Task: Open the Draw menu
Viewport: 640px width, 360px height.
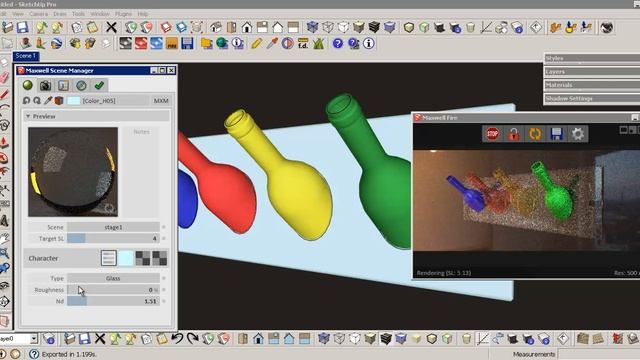Action: (60, 14)
